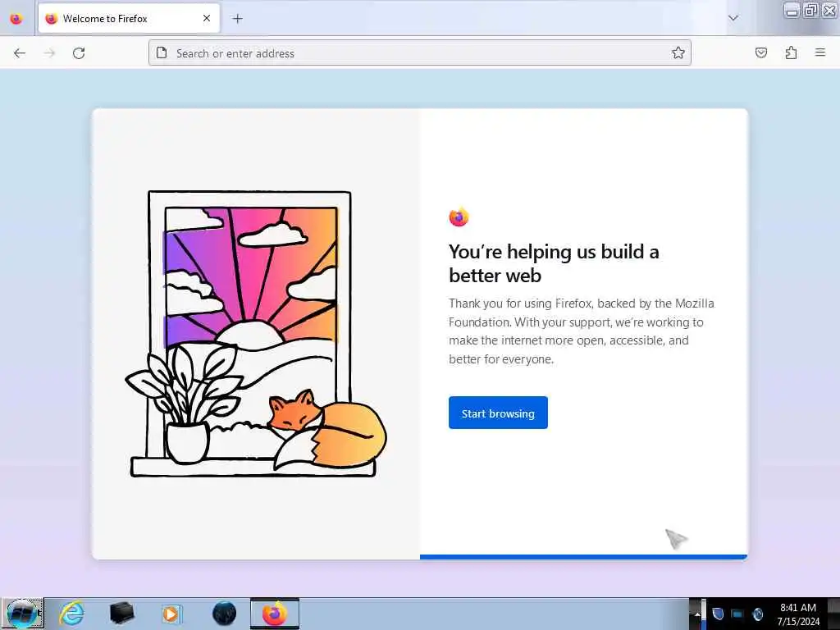
Task: Open the Windows Start menu
Action: 22,614
